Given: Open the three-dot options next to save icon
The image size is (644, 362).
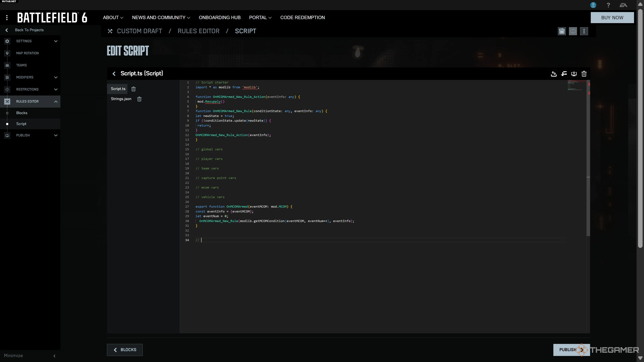Looking at the screenshot, I should pos(584,31).
